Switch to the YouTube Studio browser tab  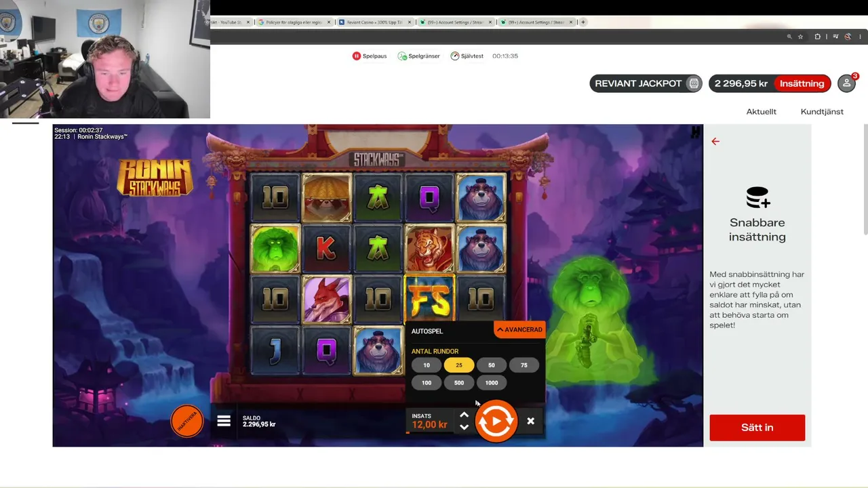[231, 22]
